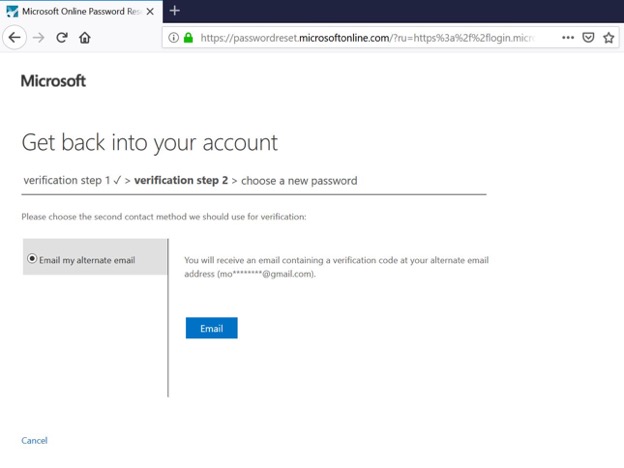624x468 pixels.
Task: Click the 'verification step 1' text
Action: (66, 180)
